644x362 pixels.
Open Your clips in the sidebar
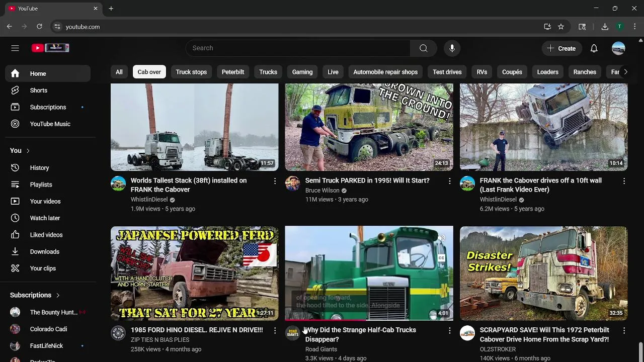click(x=48, y=268)
